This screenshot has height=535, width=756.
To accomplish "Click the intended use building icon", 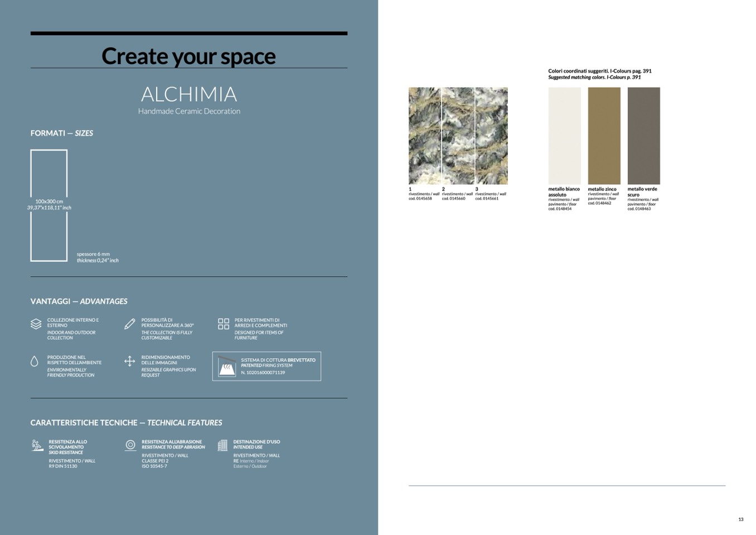I will tap(222, 445).
